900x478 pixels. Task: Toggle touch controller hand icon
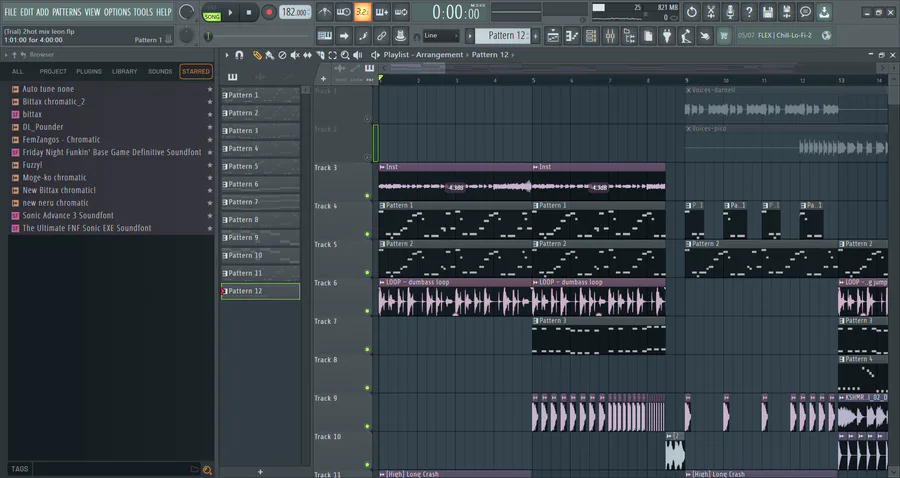pyautogui.click(x=705, y=36)
